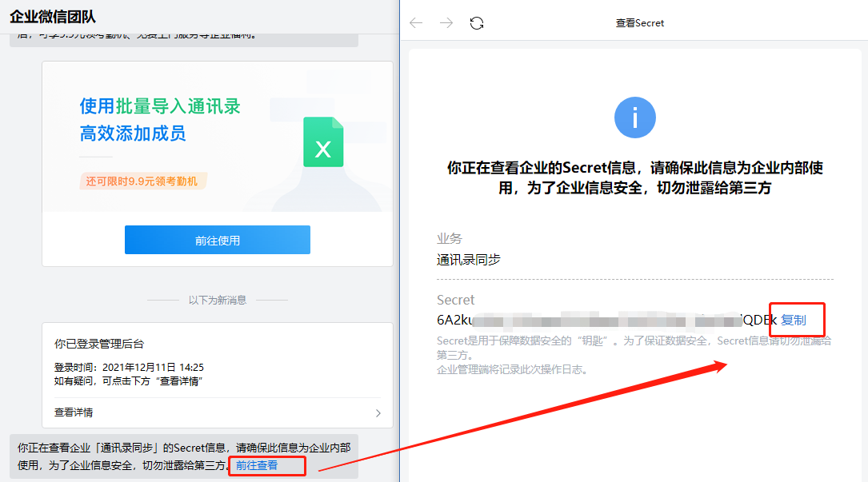The image size is (868, 482).
Task: Select the 通讯录同步 business value
Action: pyautogui.click(x=468, y=260)
